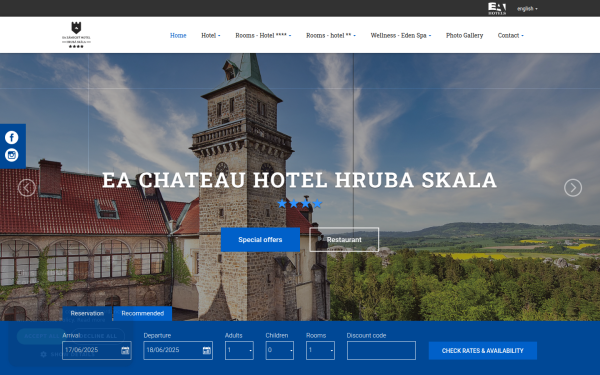Viewport: 600px width, 375px height.
Task: Go to the Home page link
Action: coord(178,35)
